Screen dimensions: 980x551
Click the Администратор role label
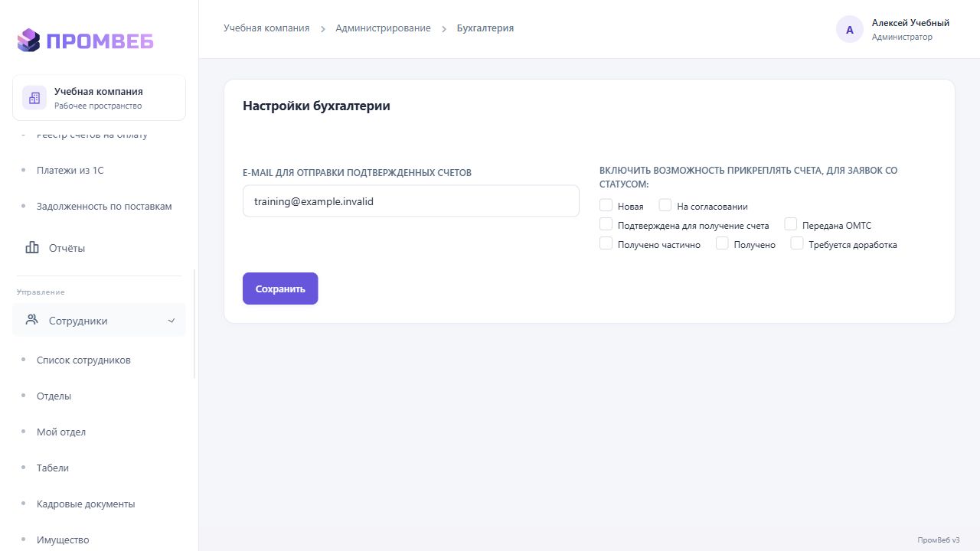(902, 37)
